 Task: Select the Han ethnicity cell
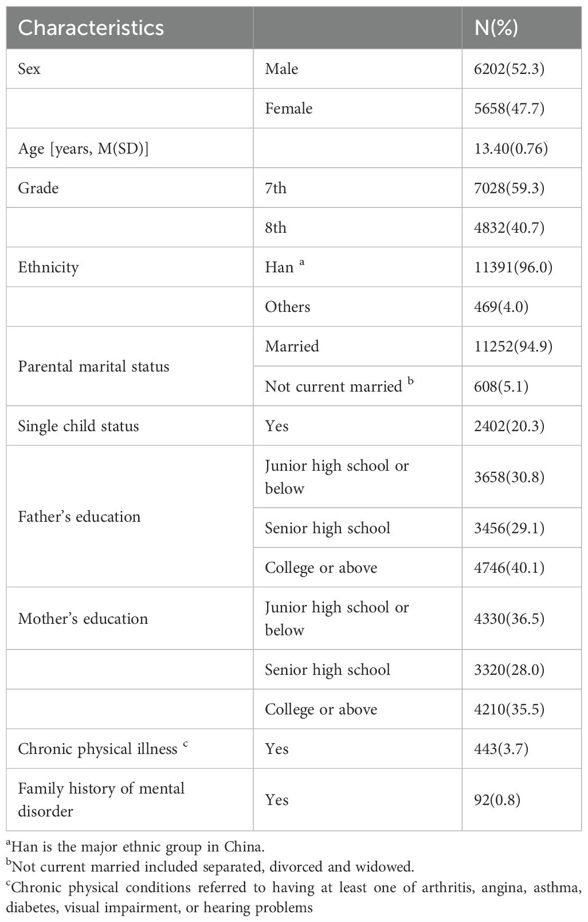pyautogui.click(x=280, y=267)
